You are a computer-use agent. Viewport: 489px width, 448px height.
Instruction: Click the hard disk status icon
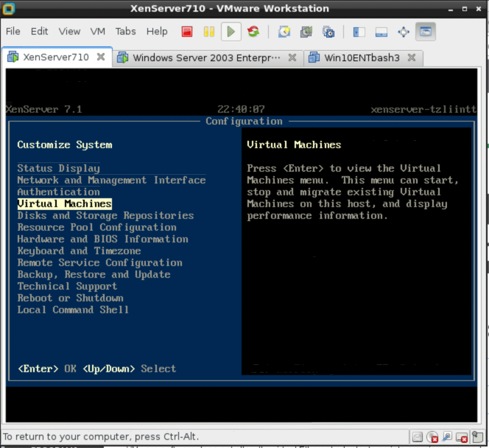(417, 437)
